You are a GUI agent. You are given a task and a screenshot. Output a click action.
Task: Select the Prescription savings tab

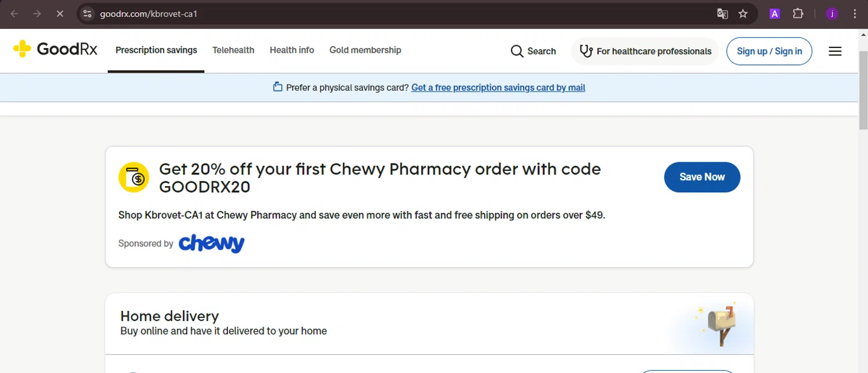pos(156,50)
